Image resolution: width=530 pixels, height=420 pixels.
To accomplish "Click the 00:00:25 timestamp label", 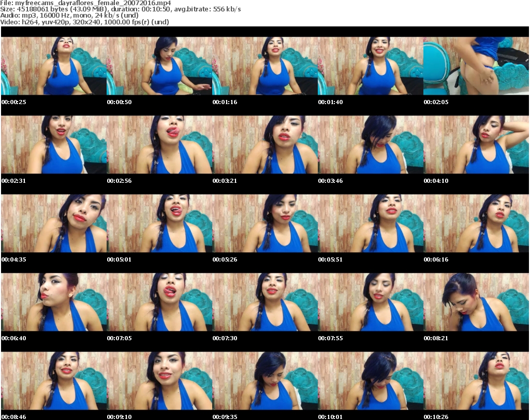I will (14, 102).
